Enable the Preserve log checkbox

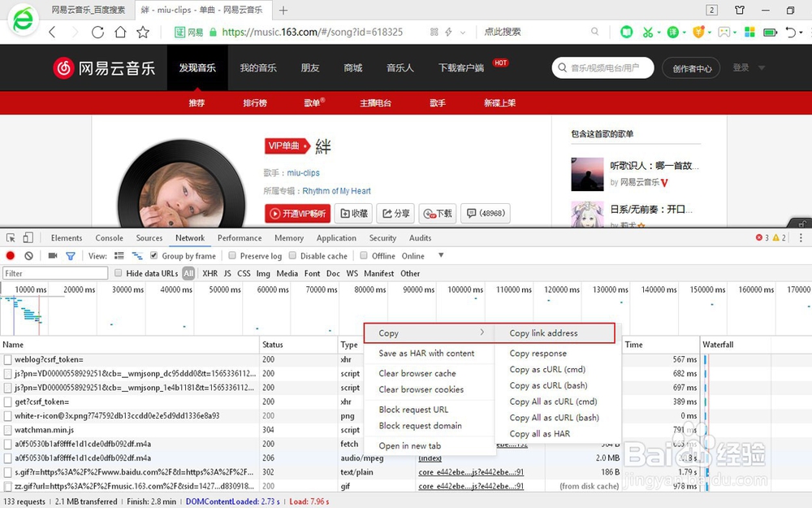[x=232, y=255]
